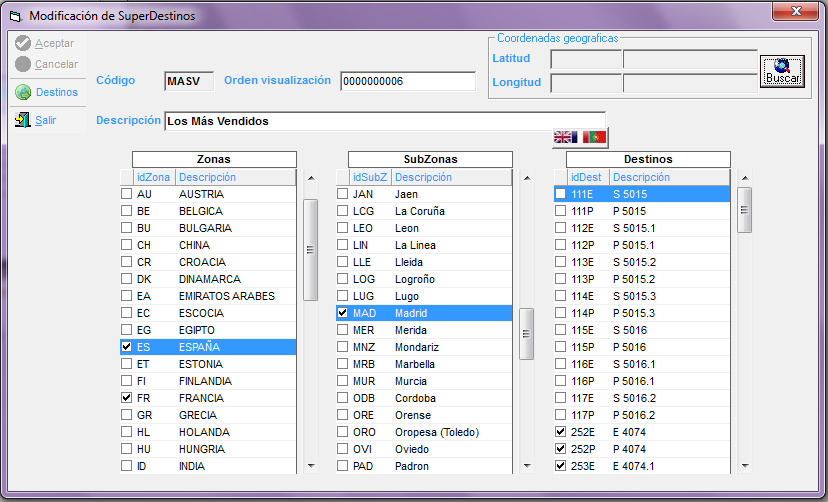Click the Destinos list scroll down arrow

745,466
